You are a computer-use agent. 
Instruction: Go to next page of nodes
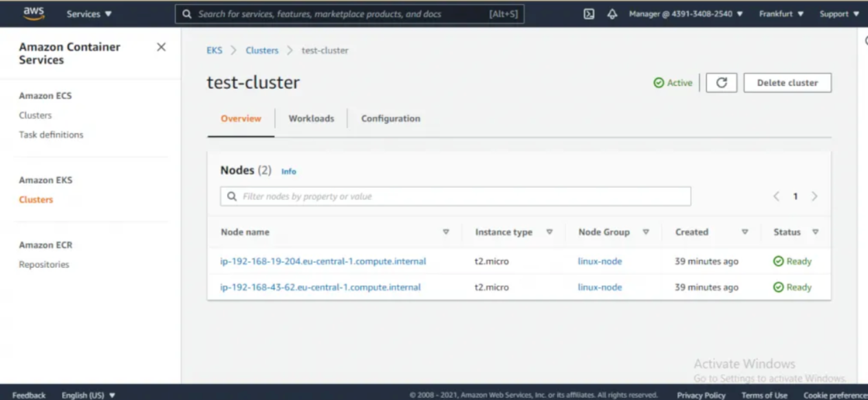tap(814, 196)
